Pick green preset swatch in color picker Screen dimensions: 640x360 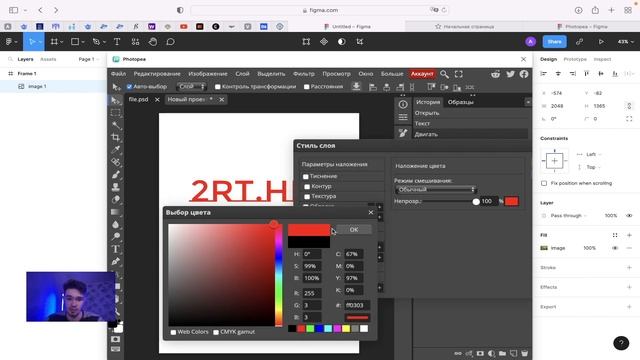click(x=310, y=329)
